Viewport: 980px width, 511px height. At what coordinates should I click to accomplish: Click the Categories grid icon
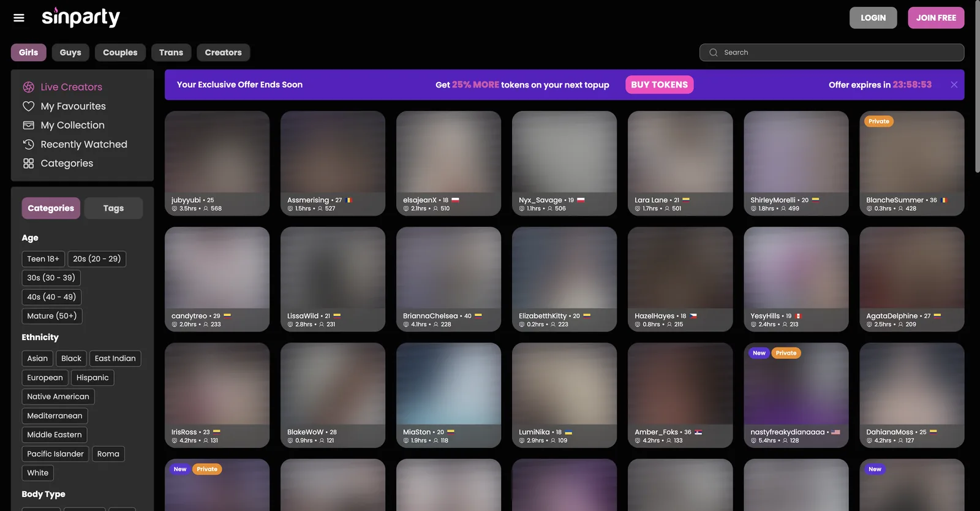(28, 164)
